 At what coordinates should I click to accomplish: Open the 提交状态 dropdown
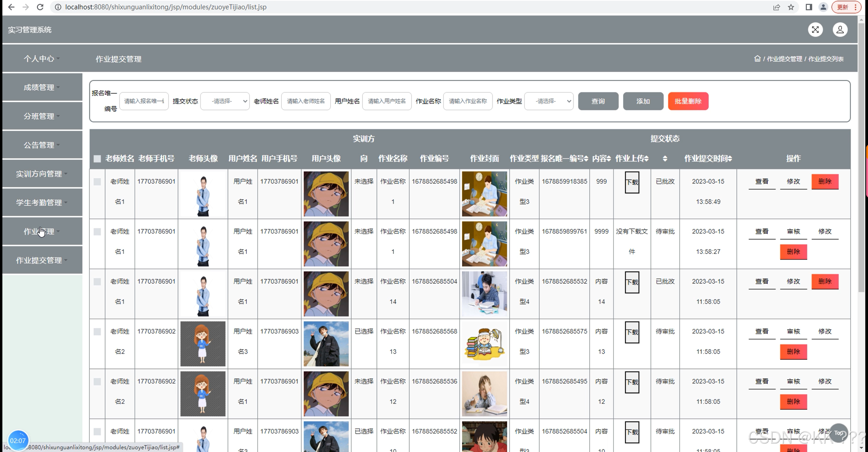click(225, 101)
